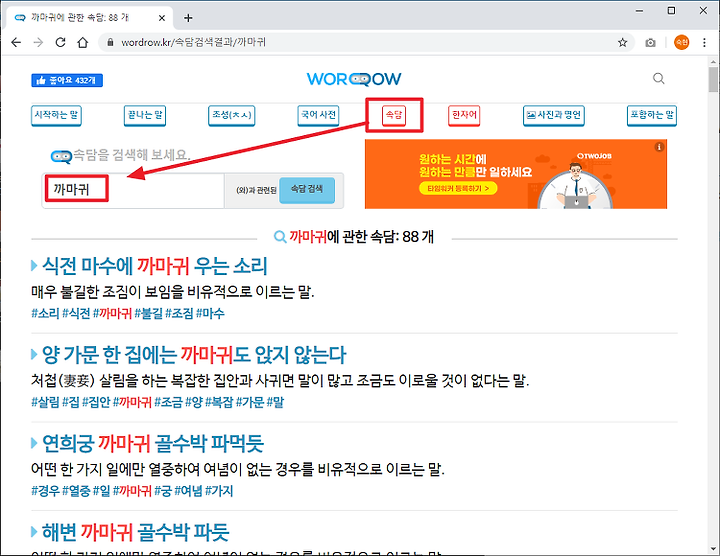Image resolution: width=720 pixels, height=556 pixels.
Task: Open the Chrome three-dot menu
Action: (x=704, y=43)
